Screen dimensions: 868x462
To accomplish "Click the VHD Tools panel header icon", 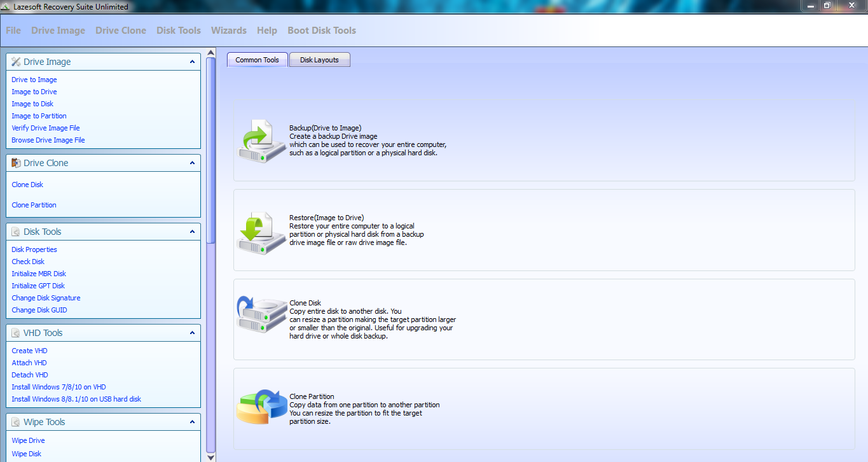I will pos(16,333).
